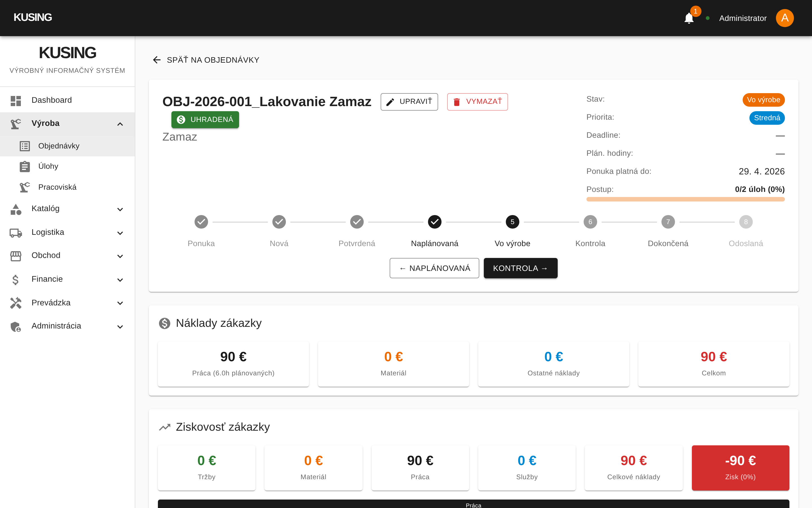The height and width of the screenshot is (508, 812).
Task: Click the Tržby 0 € card
Action: [x=207, y=468]
